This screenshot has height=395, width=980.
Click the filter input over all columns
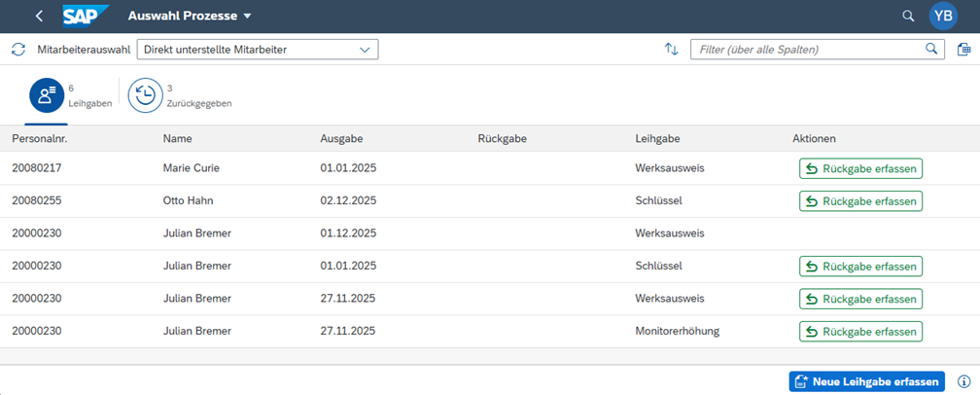coord(805,50)
